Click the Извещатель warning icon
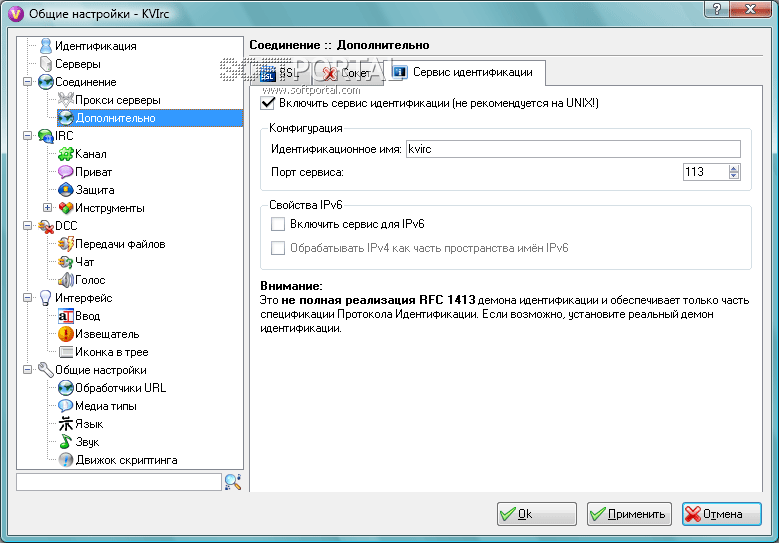Screen dimensions: 779x543 (66, 334)
